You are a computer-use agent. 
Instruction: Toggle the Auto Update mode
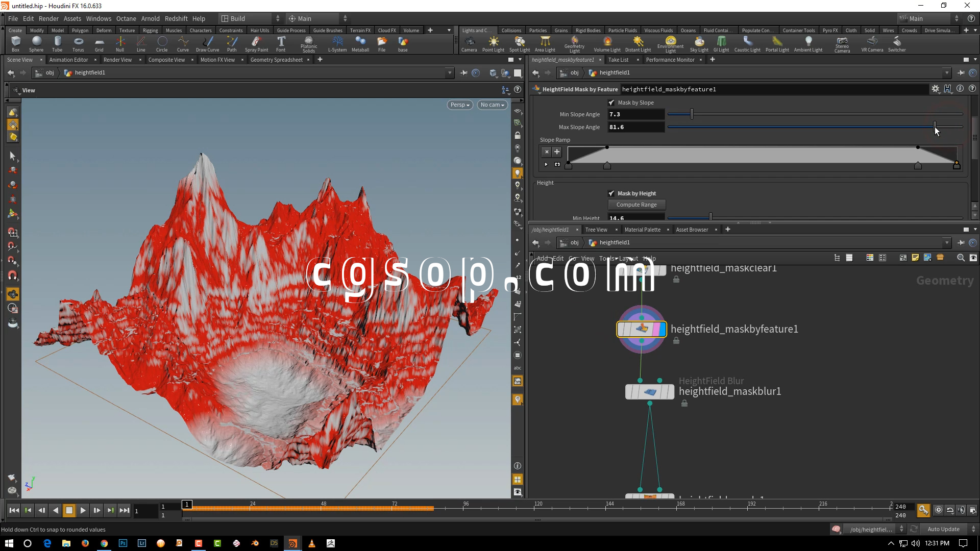943,529
